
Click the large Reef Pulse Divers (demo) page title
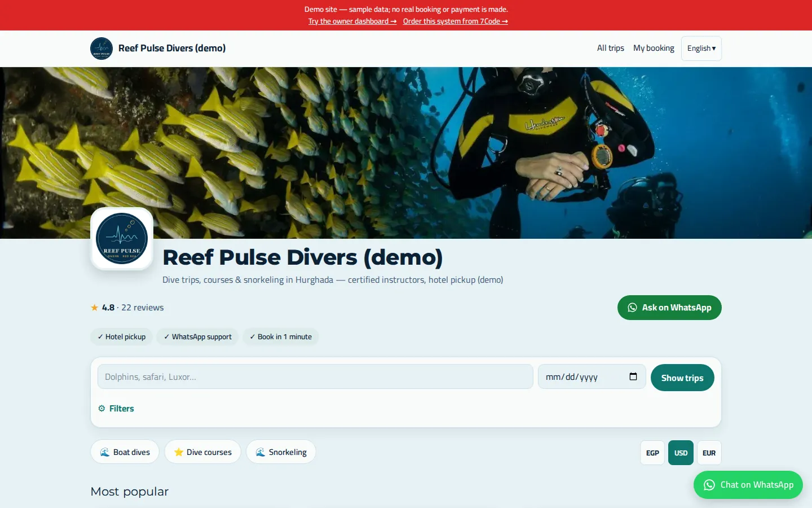[x=303, y=257]
